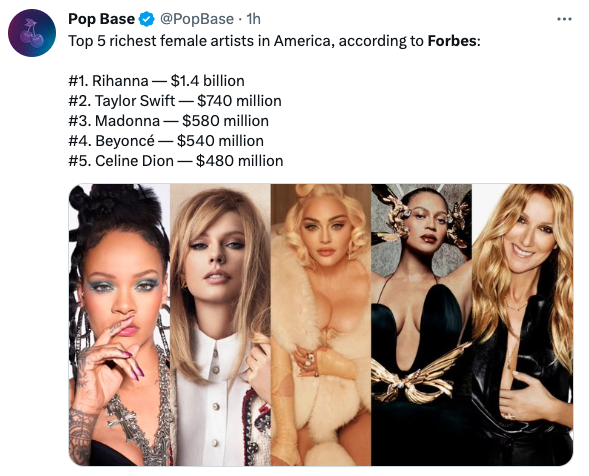Open the three-dot more options menu

tap(564, 19)
